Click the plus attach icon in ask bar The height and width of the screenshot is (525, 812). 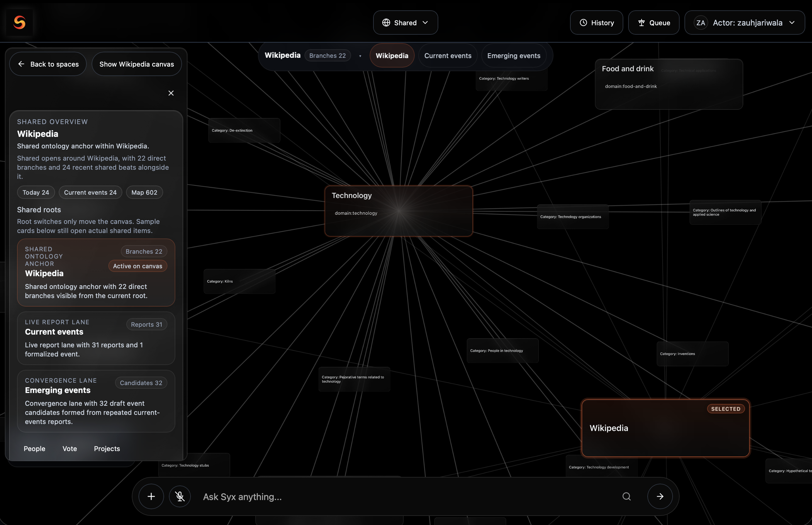[x=151, y=496]
